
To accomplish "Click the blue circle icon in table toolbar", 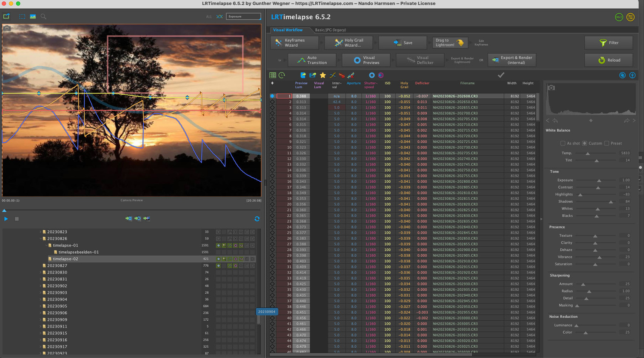I will click(x=372, y=75).
